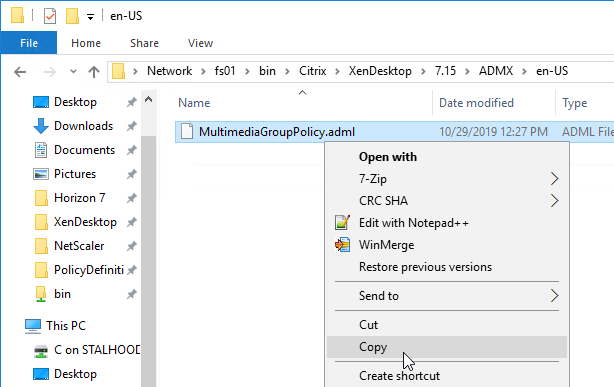Viewport: 614px width, 387px height.
Task: Sort by Type column header
Action: (574, 103)
